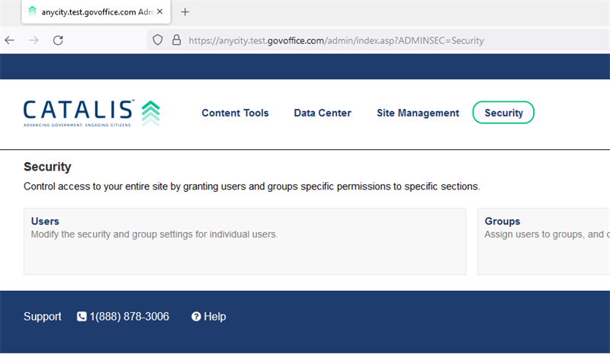The image size is (610, 364).
Task: Click the phone icon in the footer
Action: 82,317
